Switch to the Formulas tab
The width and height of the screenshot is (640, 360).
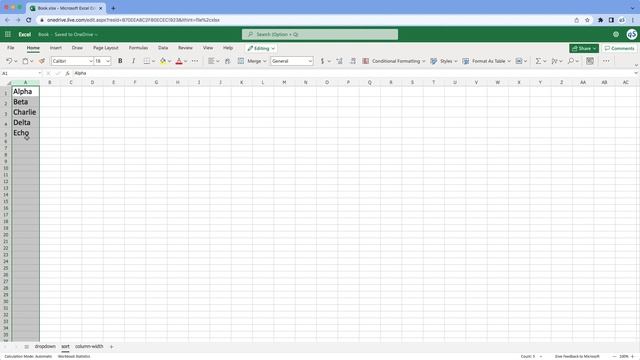tap(138, 48)
